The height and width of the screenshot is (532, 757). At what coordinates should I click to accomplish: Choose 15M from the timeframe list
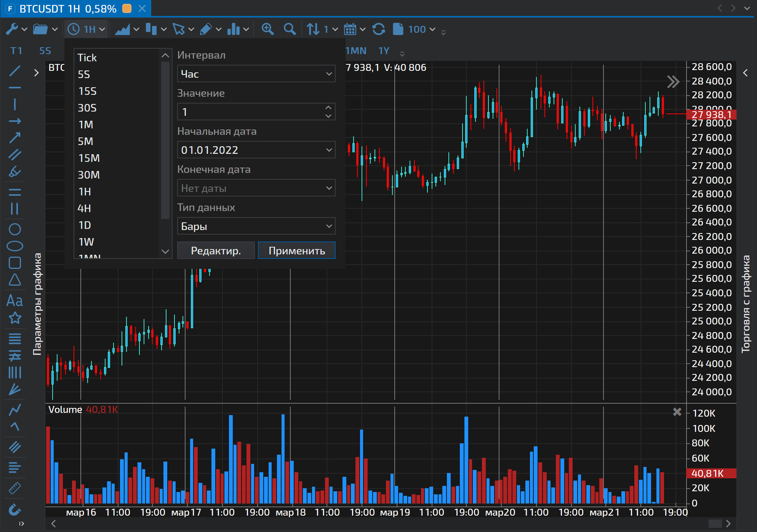pos(89,158)
